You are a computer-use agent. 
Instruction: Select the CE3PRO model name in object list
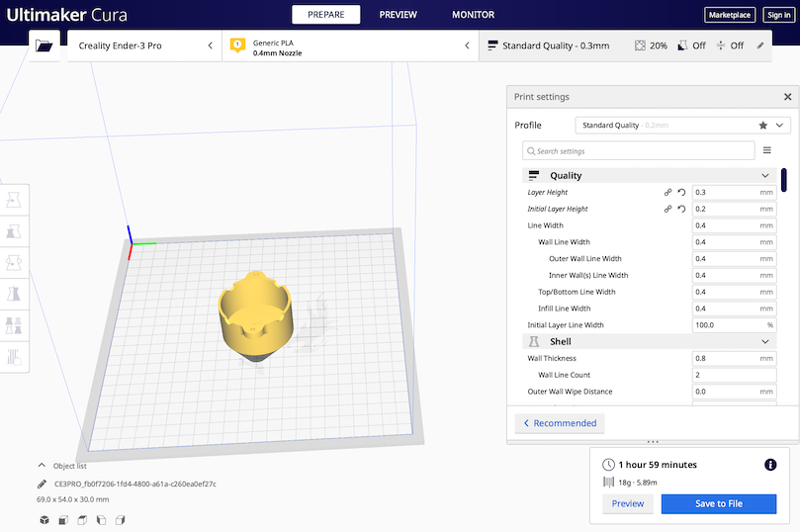click(135, 484)
